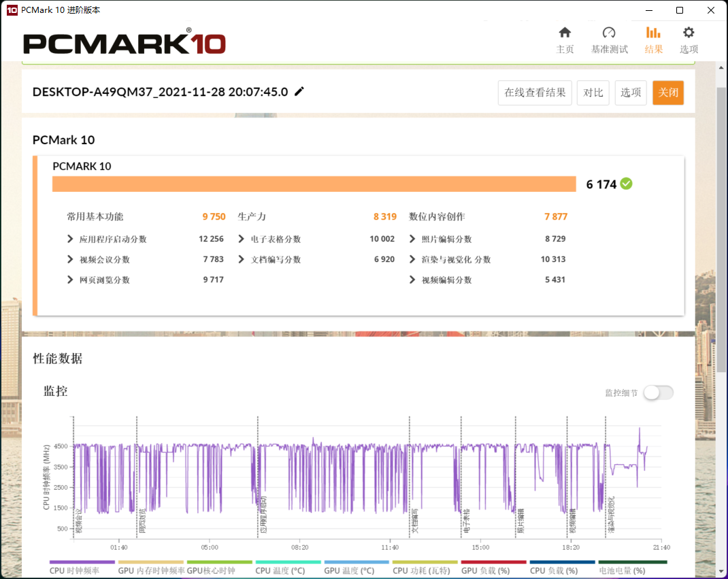Expand 视频编辑分数 row
This screenshot has height=579, width=728.
[x=412, y=280]
